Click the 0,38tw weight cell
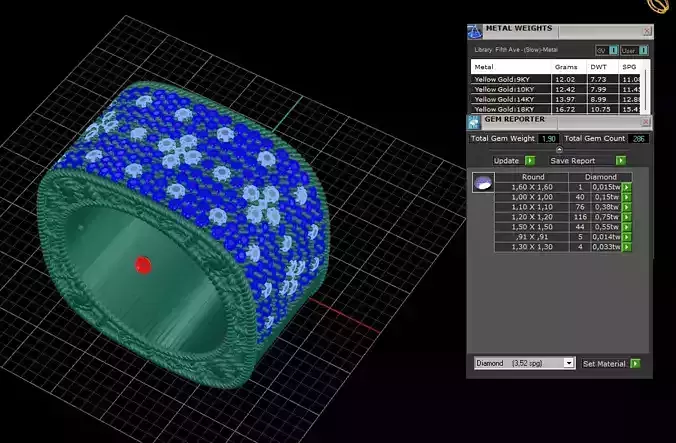 click(606, 207)
